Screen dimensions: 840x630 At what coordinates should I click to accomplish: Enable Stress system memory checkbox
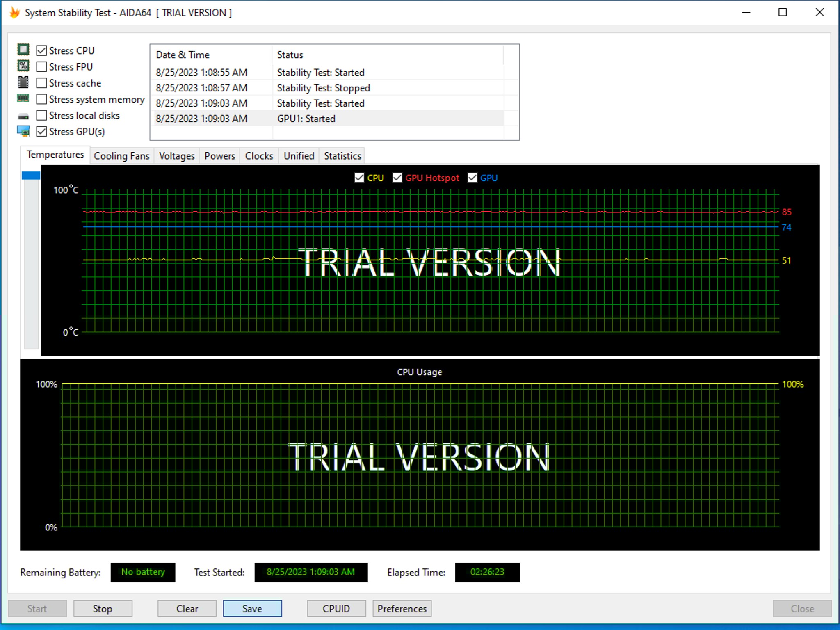click(x=41, y=99)
